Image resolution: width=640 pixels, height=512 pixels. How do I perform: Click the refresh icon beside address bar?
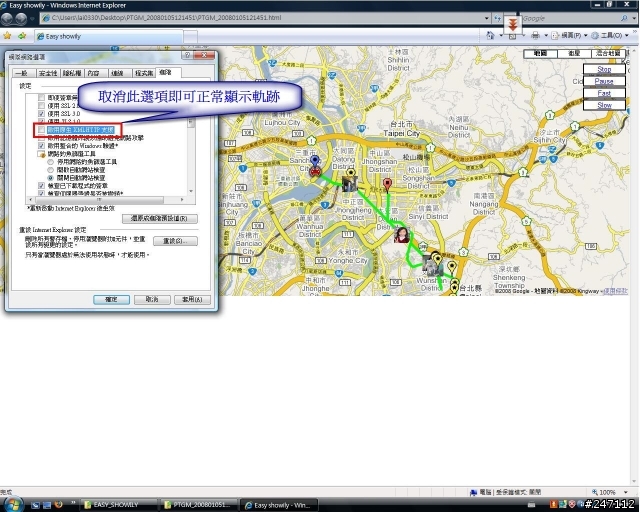pyautogui.click(x=498, y=18)
